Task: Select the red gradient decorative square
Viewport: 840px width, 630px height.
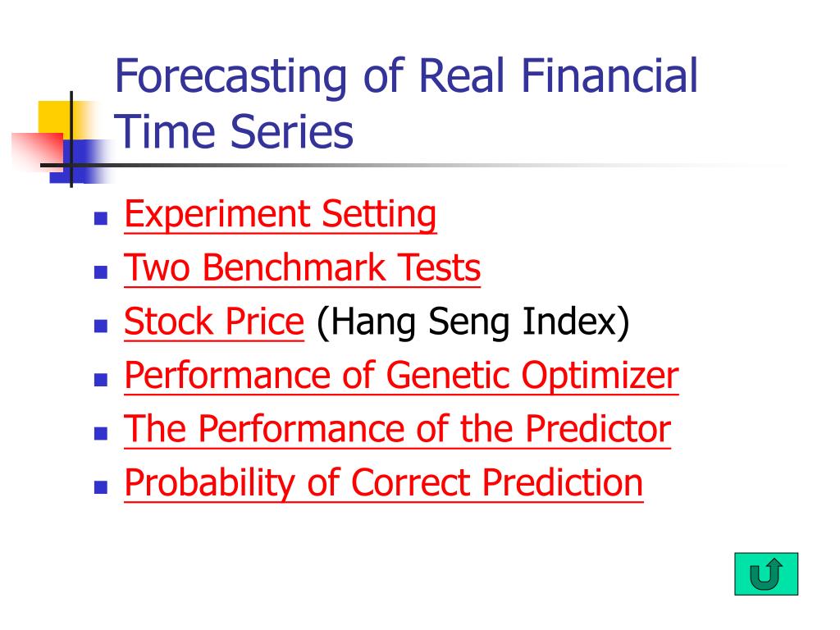Action: click(36, 152)
